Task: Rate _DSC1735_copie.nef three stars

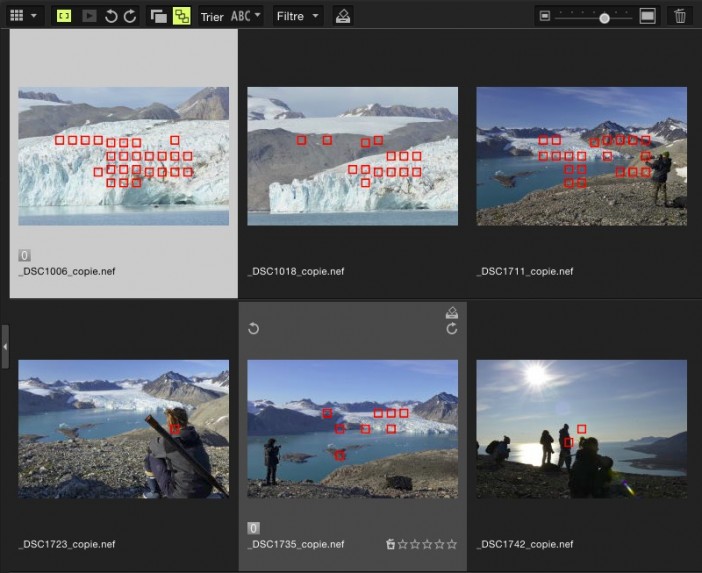Action: point(427,544)
